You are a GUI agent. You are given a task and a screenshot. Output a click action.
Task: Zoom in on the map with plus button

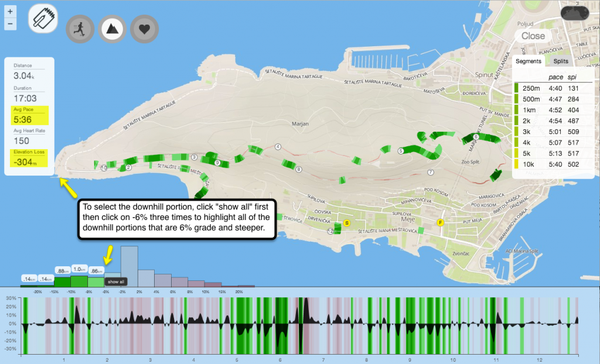10,12
